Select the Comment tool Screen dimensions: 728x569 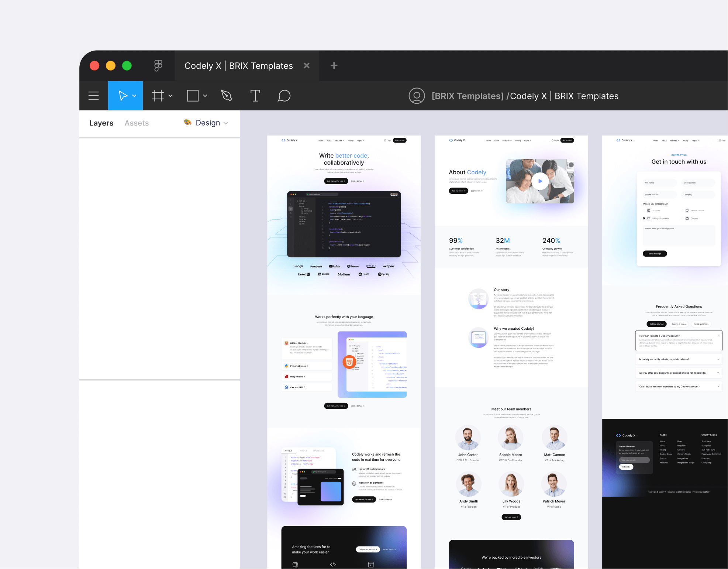tap(284, 96)
